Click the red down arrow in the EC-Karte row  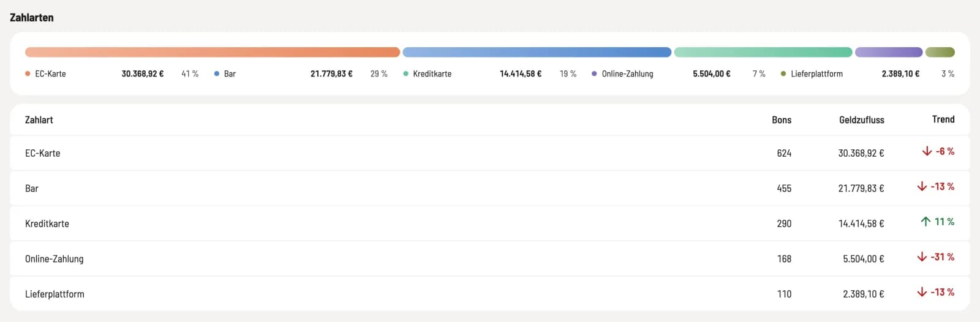pyautogui.click(x=927, y=151)
